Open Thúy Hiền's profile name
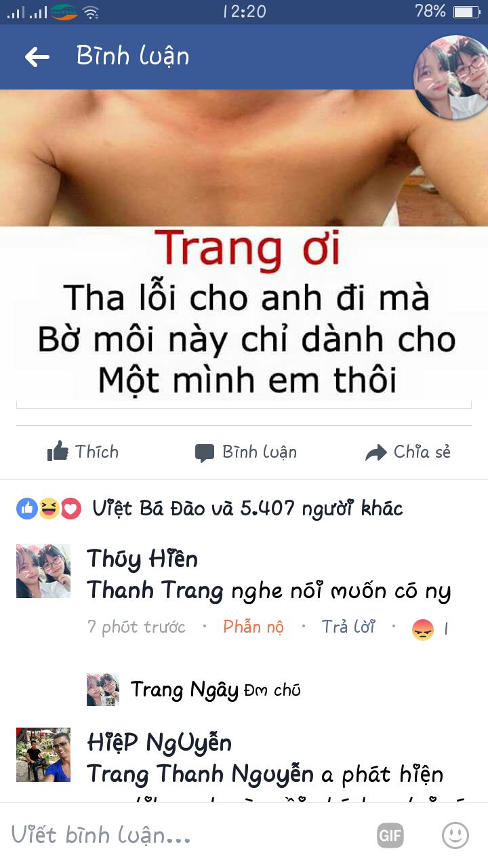The image size is (488, 868). (142, 559)
